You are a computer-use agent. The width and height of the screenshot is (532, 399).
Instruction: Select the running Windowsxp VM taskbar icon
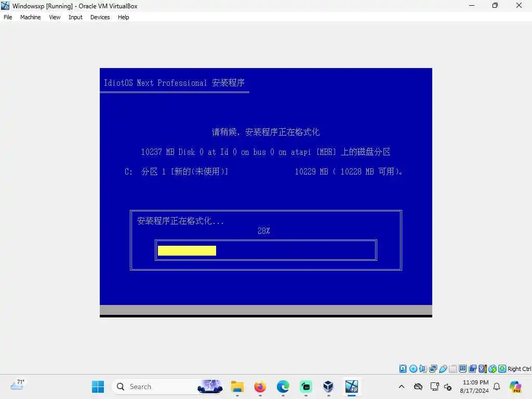tap(352, 387)
